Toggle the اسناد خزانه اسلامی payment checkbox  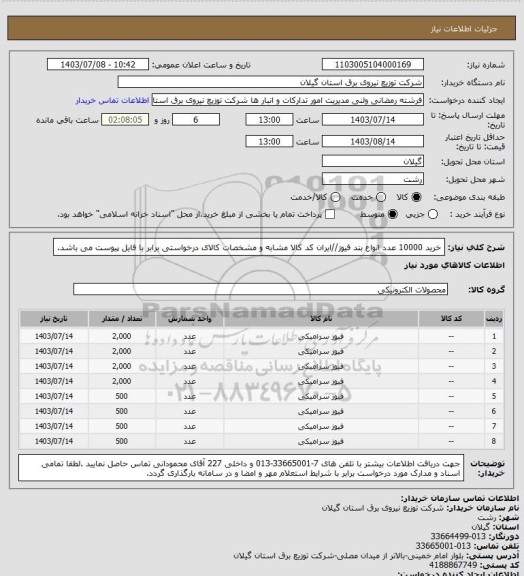tap(330, 214)
